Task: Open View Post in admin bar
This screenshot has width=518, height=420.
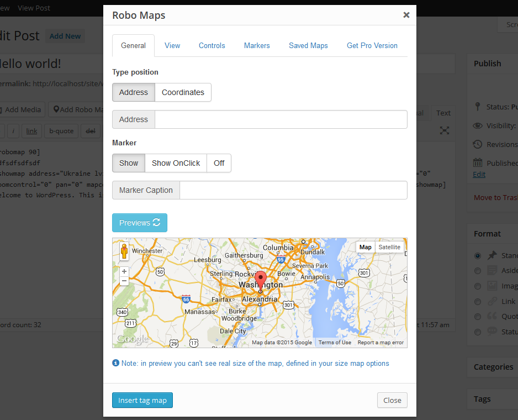Action: [x=34, y=8]
